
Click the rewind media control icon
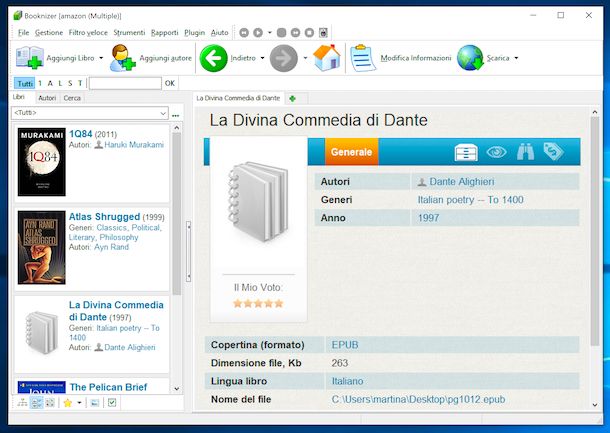tap(244, 33)
